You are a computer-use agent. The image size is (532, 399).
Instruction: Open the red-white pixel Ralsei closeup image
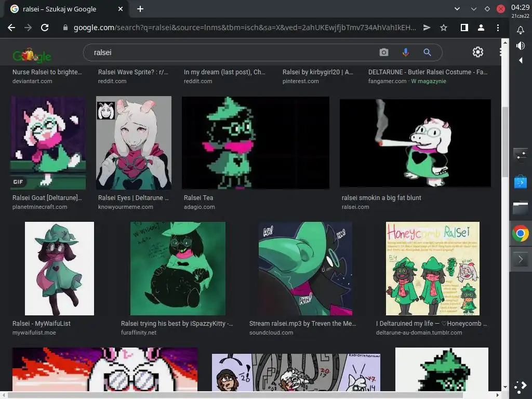(x=105, y=369)
